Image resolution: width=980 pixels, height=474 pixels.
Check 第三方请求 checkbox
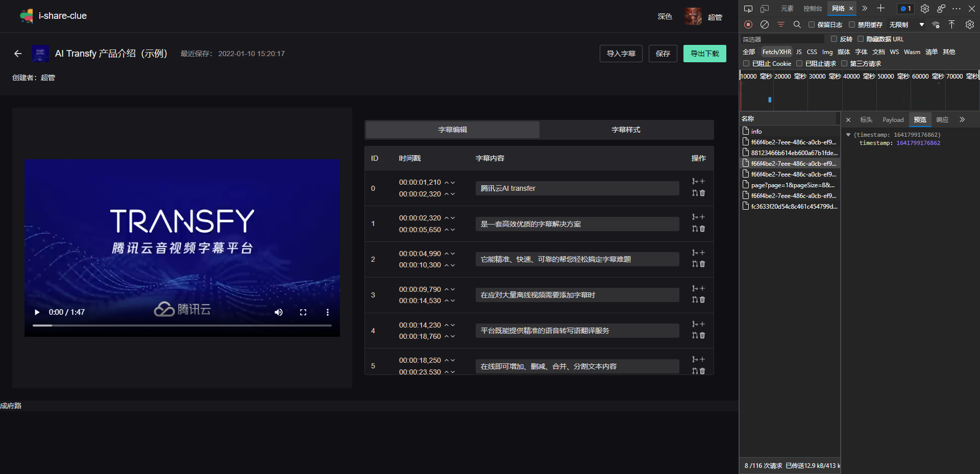844,63
